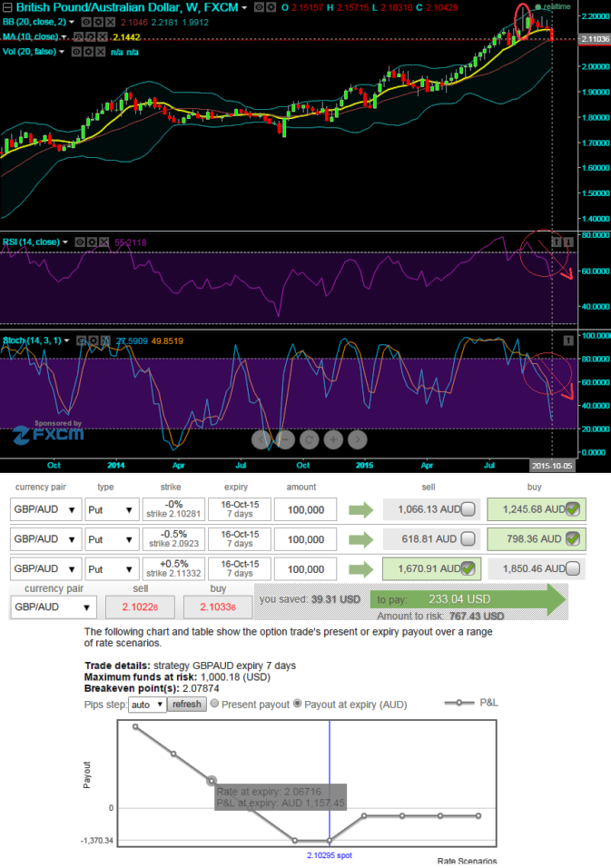Open settings for the Stoch (14, 3, 1) indicator
Screen dimensions: 611x868
tap(93, 340)
